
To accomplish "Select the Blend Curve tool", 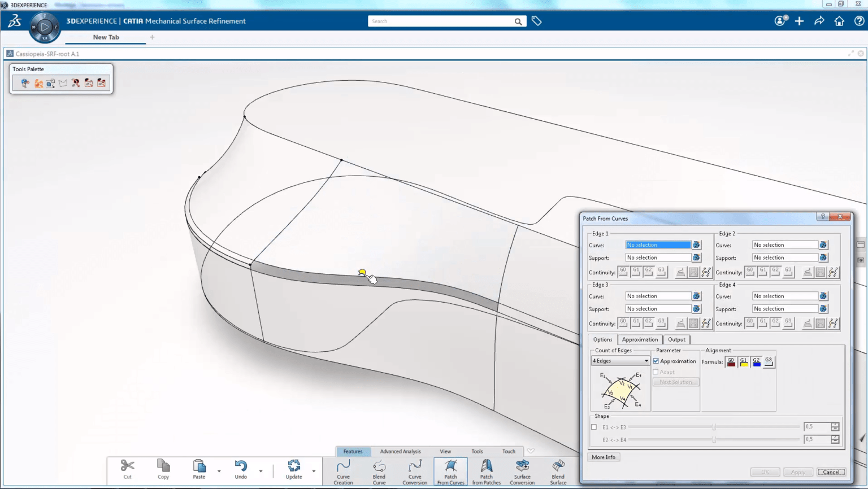I will click(379, 471).
